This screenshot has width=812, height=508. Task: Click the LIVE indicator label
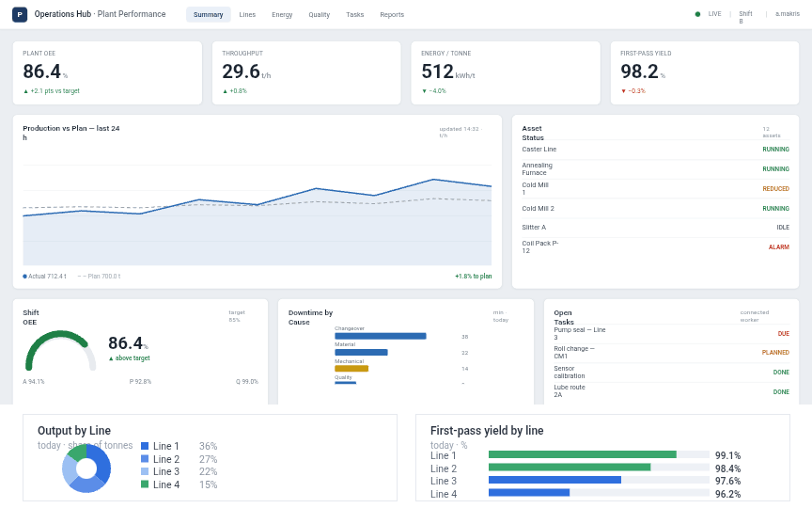pyautogui.click(x=714, y=14)
